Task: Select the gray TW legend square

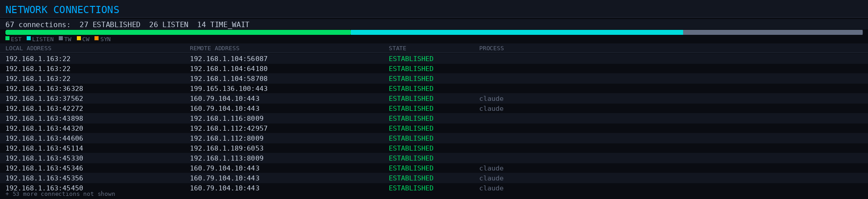Action: (61, 38)
